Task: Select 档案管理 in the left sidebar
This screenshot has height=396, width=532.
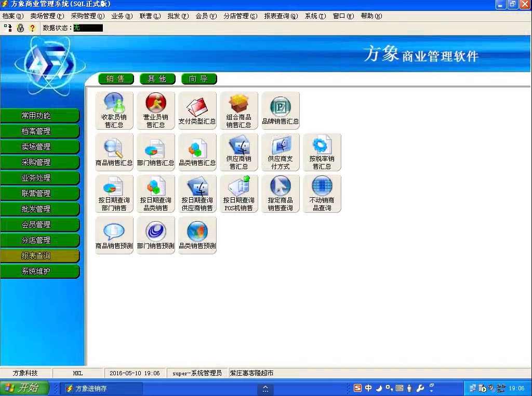Action: pos(40,131)
